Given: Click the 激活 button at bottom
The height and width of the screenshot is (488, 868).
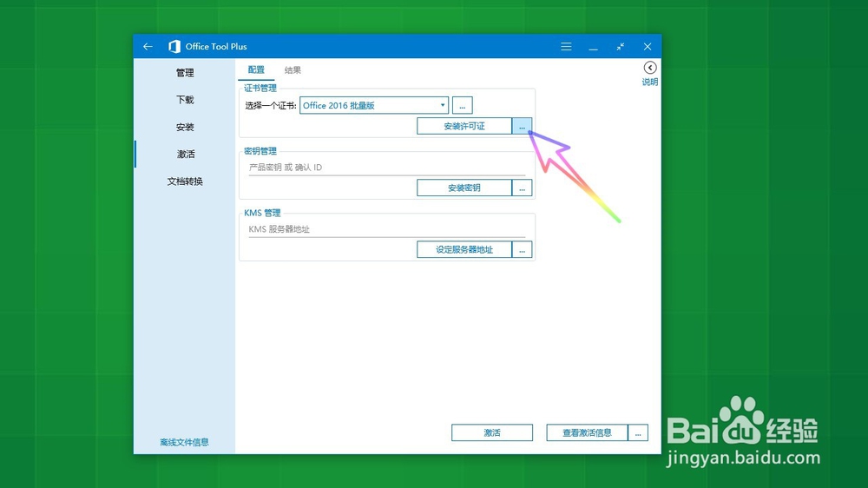Looking at the screenshot, I should [492, 432].
